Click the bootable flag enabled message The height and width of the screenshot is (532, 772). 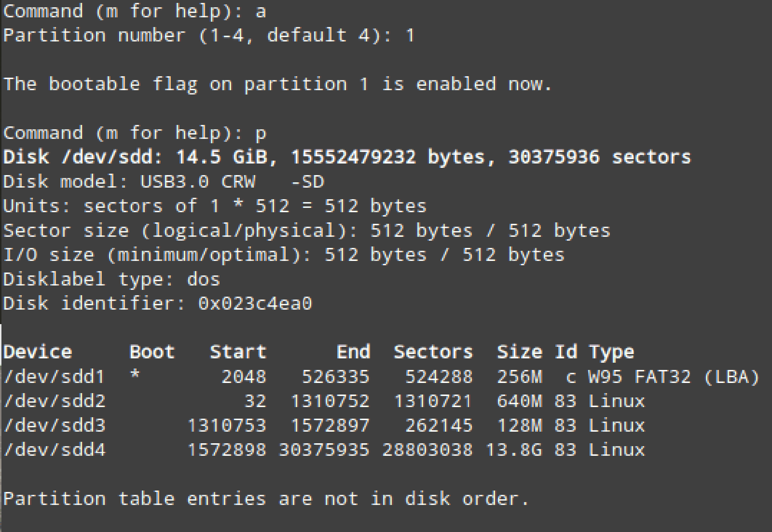(x=277, y=84)
